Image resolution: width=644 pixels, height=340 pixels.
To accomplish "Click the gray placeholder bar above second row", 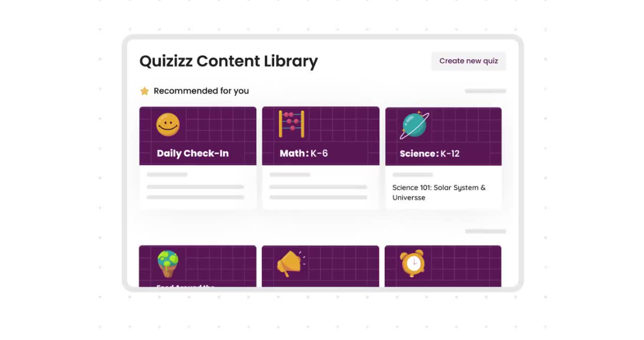I will 485,231.
